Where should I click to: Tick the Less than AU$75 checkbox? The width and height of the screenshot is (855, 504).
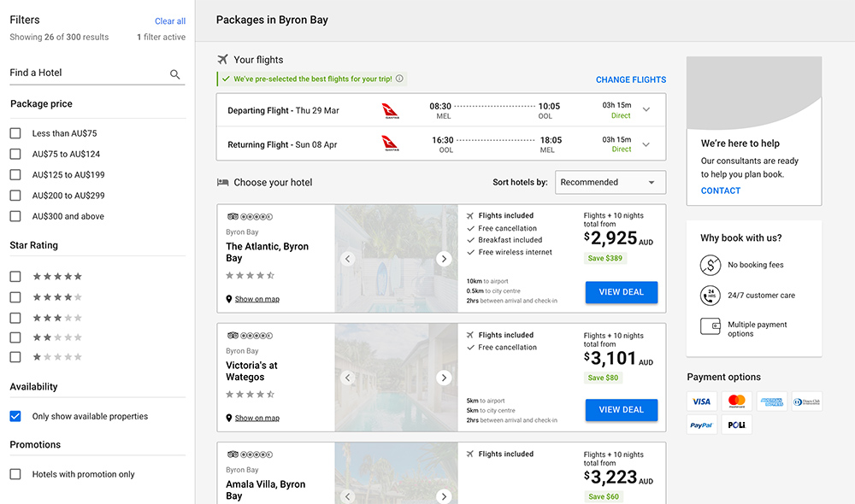tap(15, 133)
